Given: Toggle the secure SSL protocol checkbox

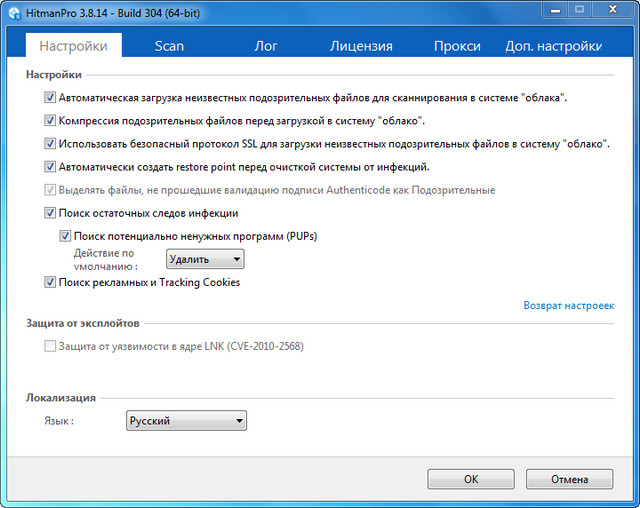Looking at the screenshot, I should click(50, 144).
